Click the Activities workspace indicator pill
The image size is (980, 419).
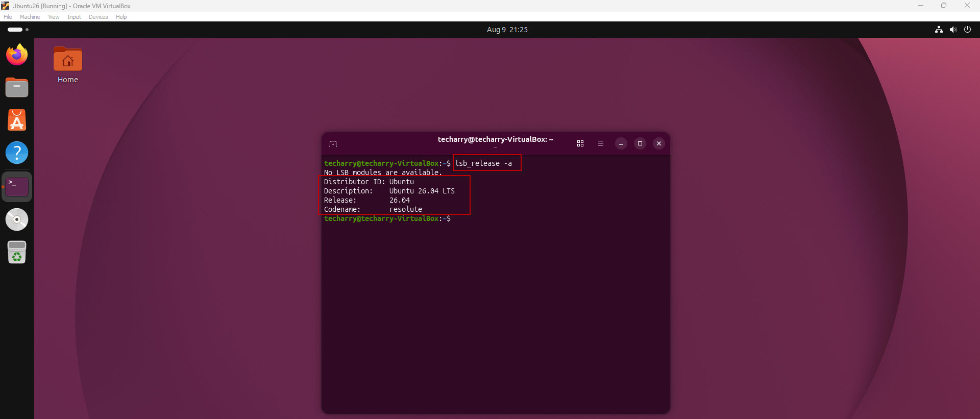click(x=15, y=30)
